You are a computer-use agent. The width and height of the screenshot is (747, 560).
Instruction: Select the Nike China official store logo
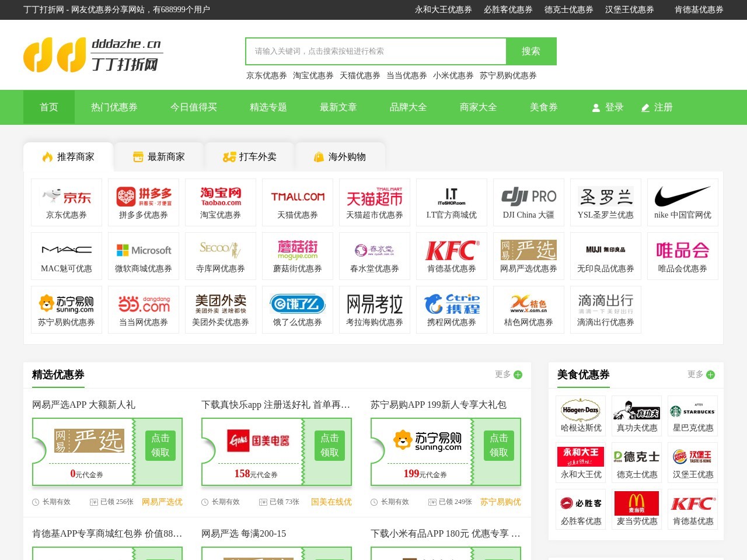click(682, 195)
